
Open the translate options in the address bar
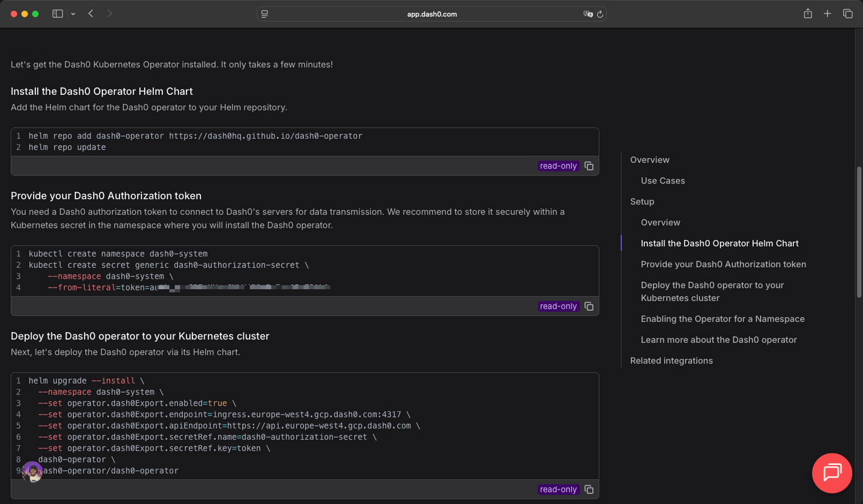pos(587,15)
